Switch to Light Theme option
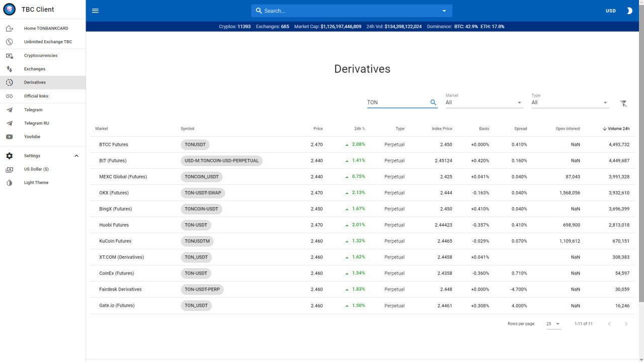Screen dimensions: 644x362 coord(43,183)
